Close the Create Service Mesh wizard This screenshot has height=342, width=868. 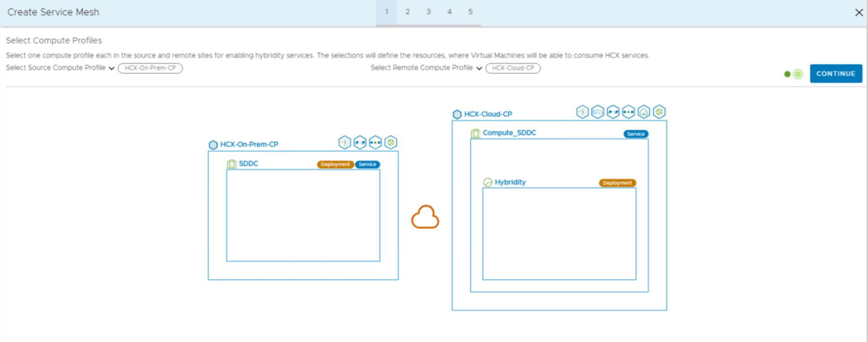click(859, 13)
